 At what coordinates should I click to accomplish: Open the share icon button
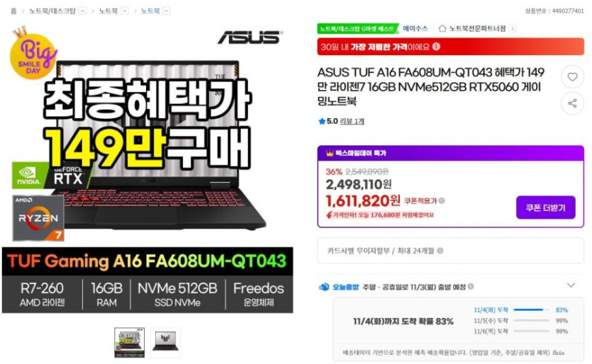pos(572,103)
